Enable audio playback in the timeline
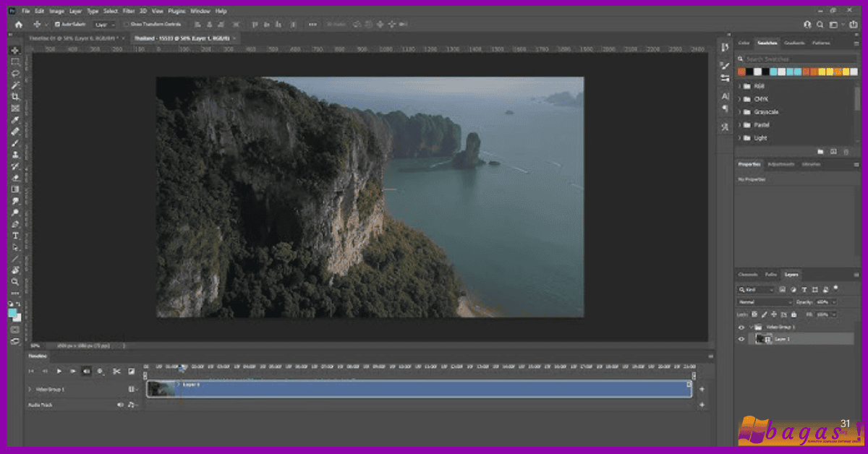This screenshot has height=454, width=868. [x=86, y=371]
